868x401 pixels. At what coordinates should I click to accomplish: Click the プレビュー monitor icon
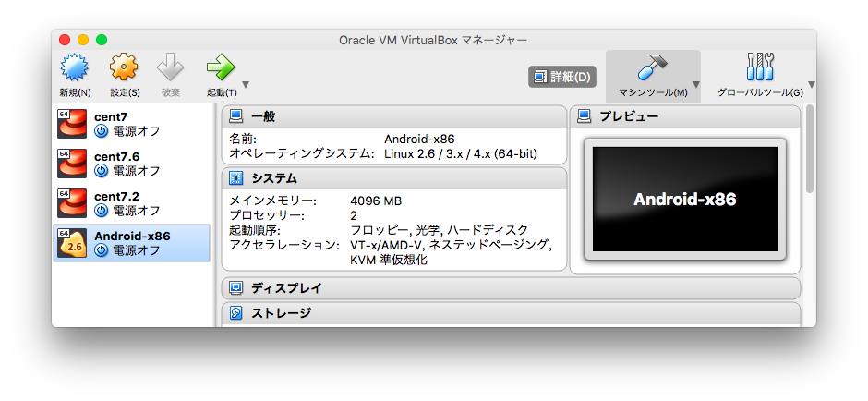(584, 116)
